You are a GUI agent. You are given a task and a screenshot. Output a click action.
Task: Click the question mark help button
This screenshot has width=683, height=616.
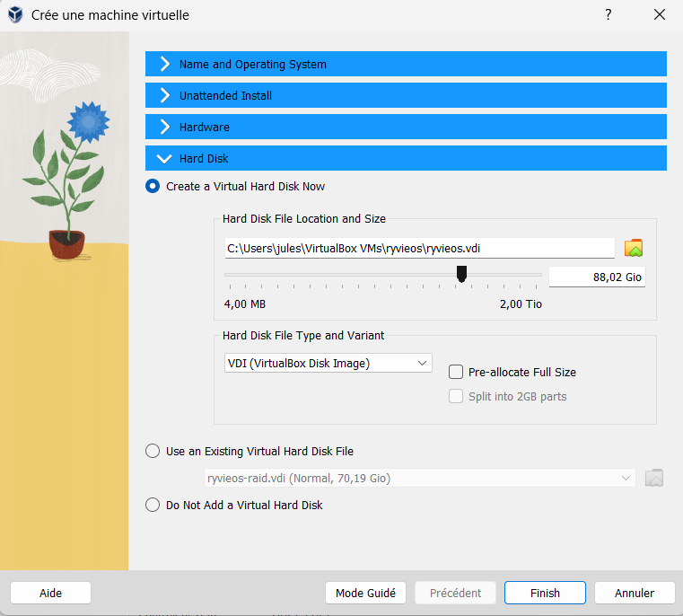(609, 14)
